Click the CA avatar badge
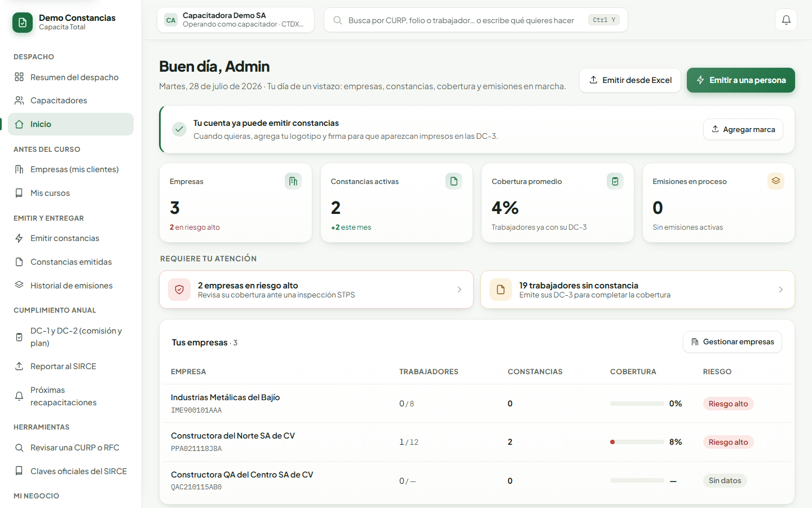Screen dimensions: 812x508 pos(171,20)
